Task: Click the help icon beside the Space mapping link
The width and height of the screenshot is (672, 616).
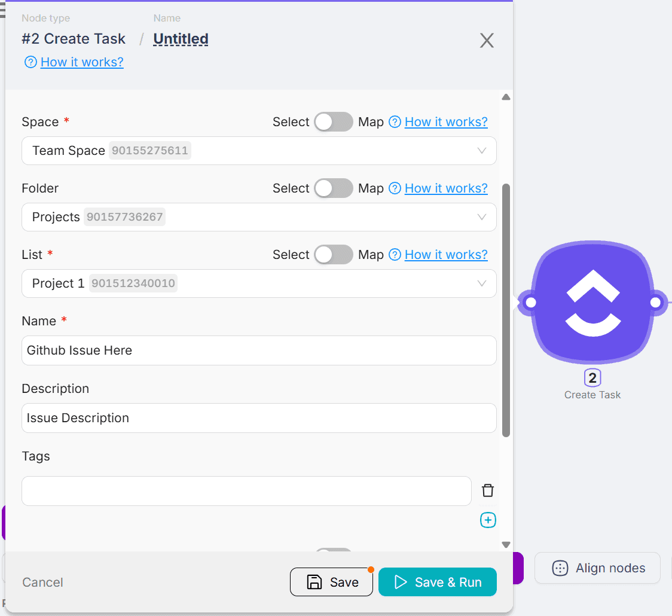Action: pyautogui.click(x=395, y=122)
